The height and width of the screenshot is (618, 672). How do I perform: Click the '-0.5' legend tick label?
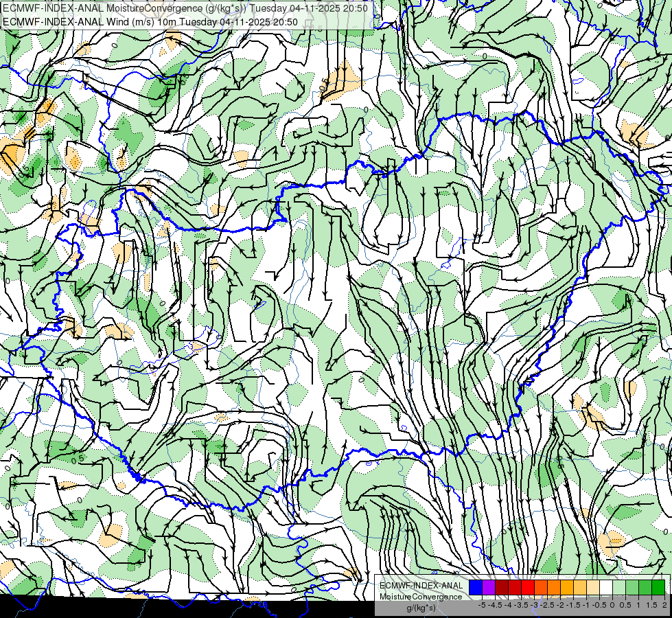click(599, 605)
